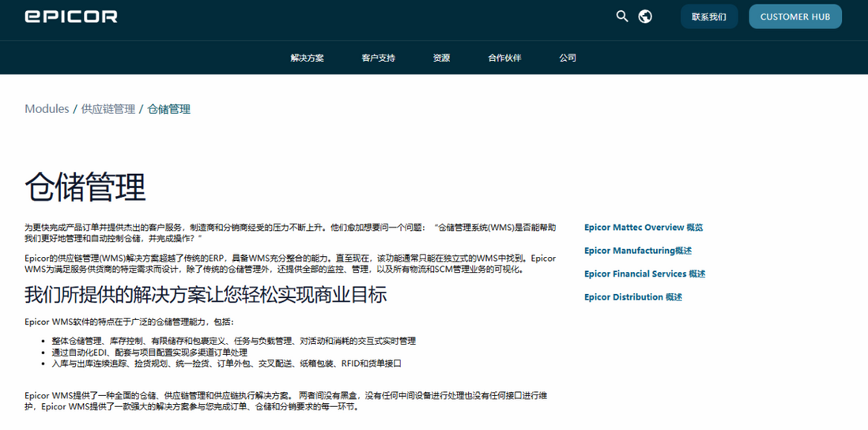868x430 pixels.
Task: Go to Modules breadcrumb
Action: click(x=47, y=109)
